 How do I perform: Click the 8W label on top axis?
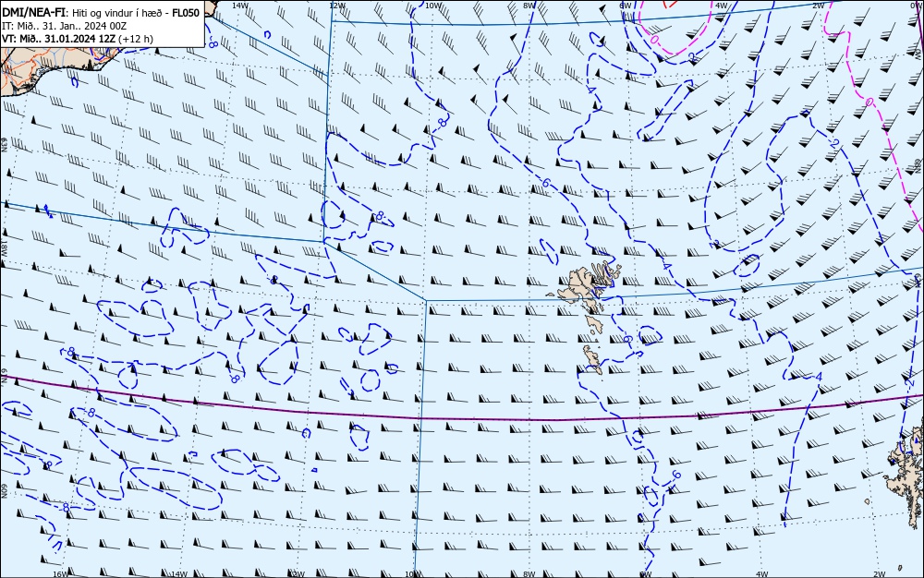click(x=529, y=5)
